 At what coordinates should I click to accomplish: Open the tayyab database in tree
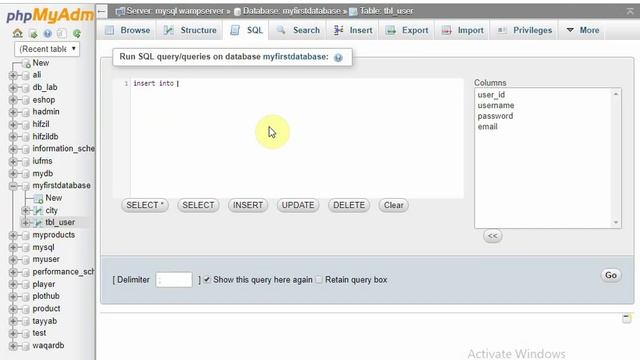click(44, 321)
